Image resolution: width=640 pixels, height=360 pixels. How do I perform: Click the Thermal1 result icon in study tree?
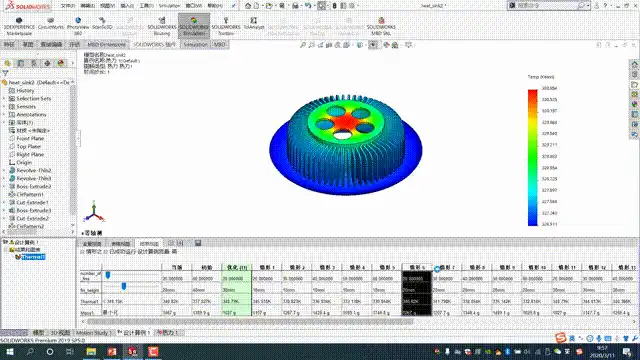(18, 257)
